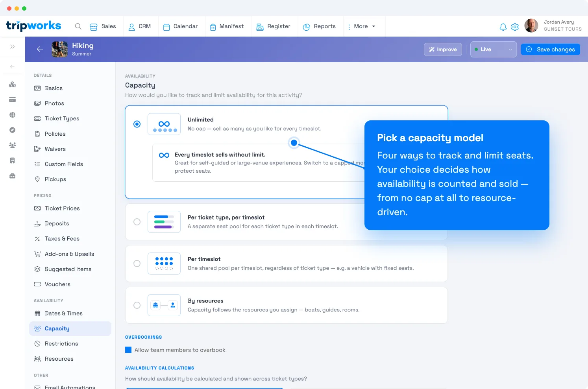Expand the rail with double chevron icon
The image size is (588, 389).
tap(13, 47)
